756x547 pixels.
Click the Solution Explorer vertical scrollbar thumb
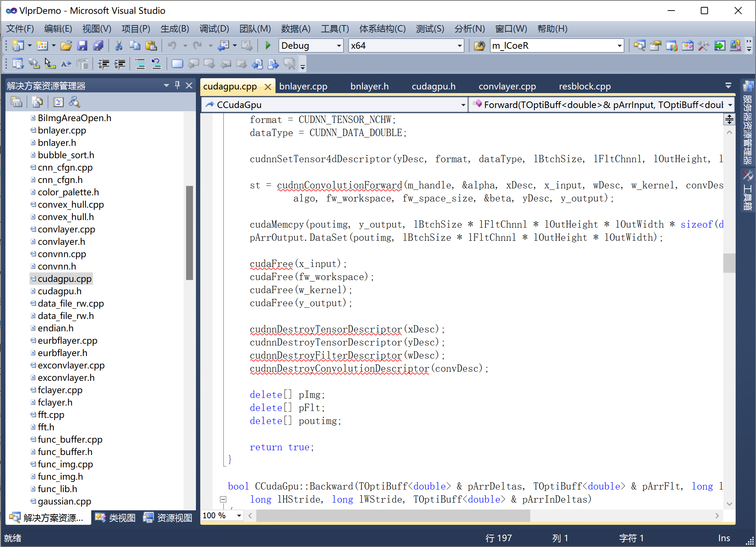[x=189, y=233]
